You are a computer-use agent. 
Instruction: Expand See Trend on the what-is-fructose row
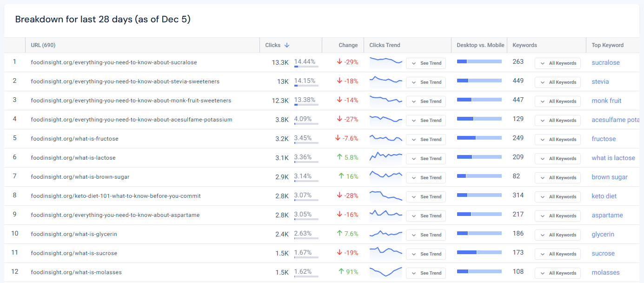pyautogui.click(x=425, y=139)
